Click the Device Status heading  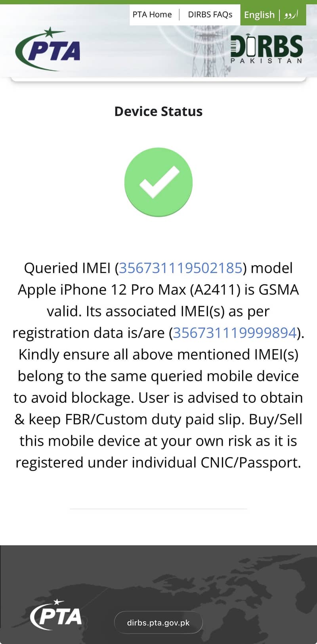pyautogui.click(x=158, y=111)
